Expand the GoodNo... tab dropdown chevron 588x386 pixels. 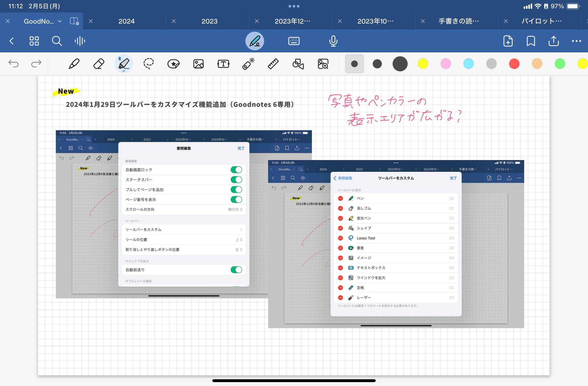click(x=60, y=21)
